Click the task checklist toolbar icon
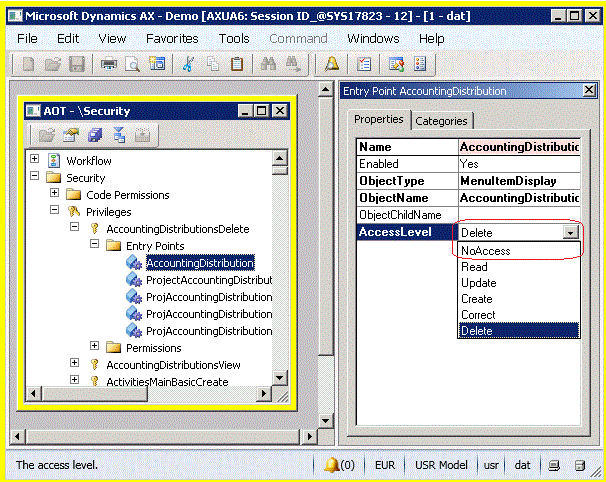Screen dimensions: 606x482 (x=364, y=64)
